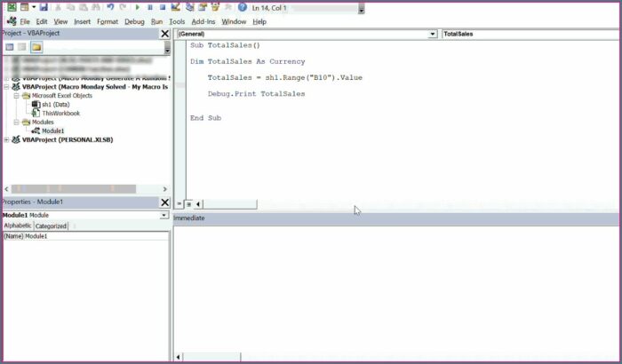Open the Debug menu
The width and height of the screenshot is (622, 364).
coord(134,22)
